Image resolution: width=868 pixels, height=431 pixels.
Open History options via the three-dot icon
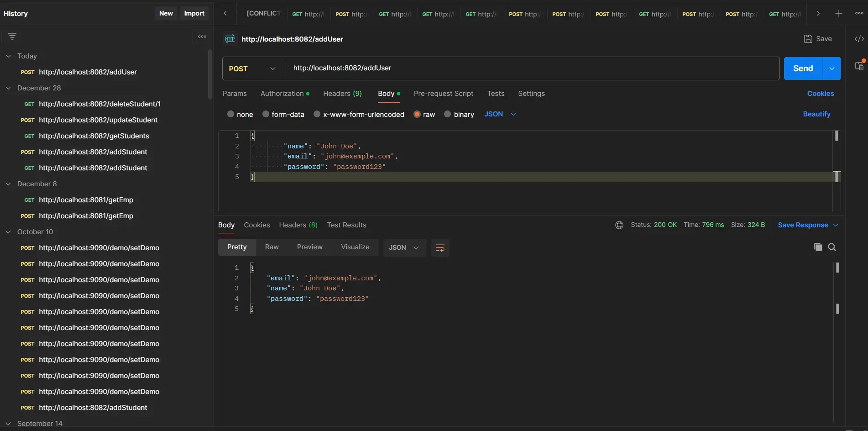pyautogui.click(x=202, y=36)
